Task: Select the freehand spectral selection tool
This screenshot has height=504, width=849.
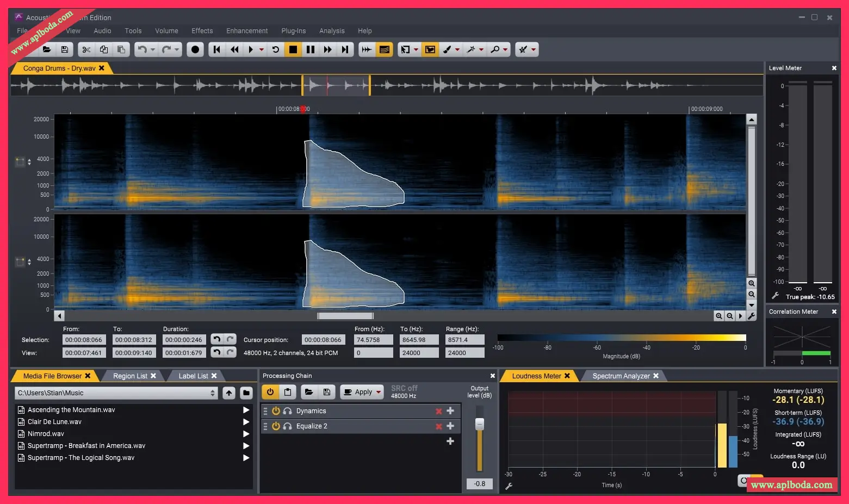Action: click(x=430, y=49)
